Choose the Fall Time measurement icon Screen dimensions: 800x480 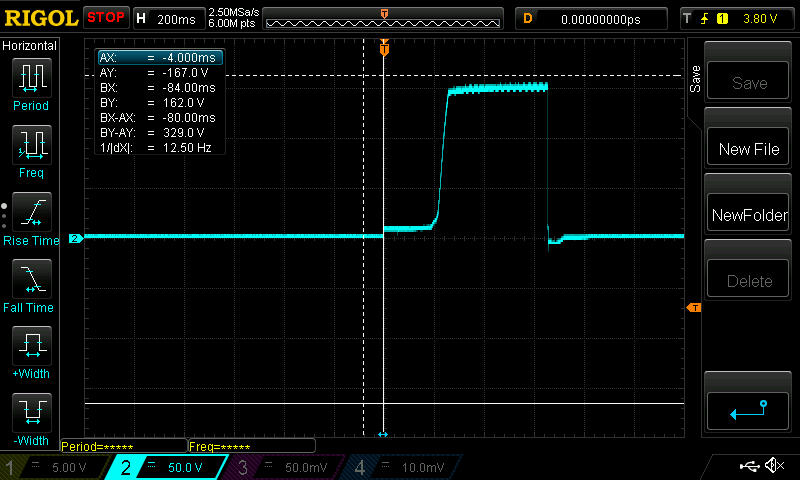click(30, 285)
